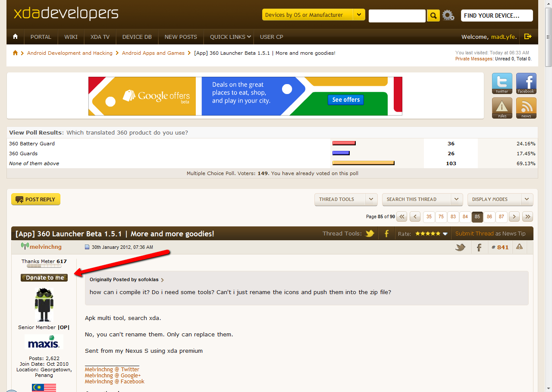The width and height of the screenshot is (552, 392).
Task: Open Melvinchng @ Facebook signature link
Action: 115,382
